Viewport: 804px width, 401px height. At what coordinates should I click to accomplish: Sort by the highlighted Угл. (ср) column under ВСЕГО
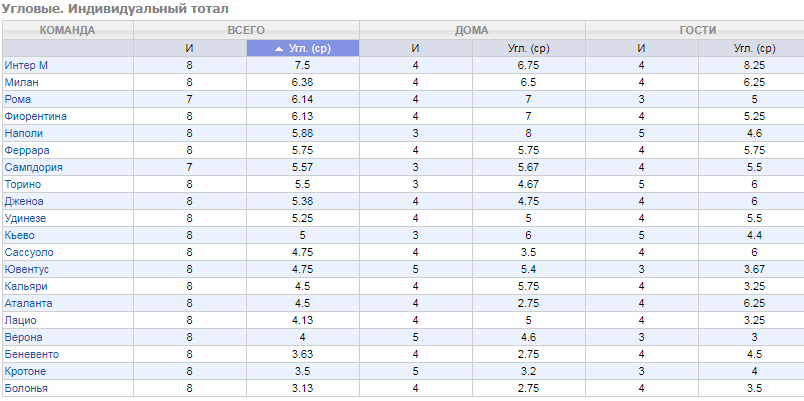click(303, 48)
